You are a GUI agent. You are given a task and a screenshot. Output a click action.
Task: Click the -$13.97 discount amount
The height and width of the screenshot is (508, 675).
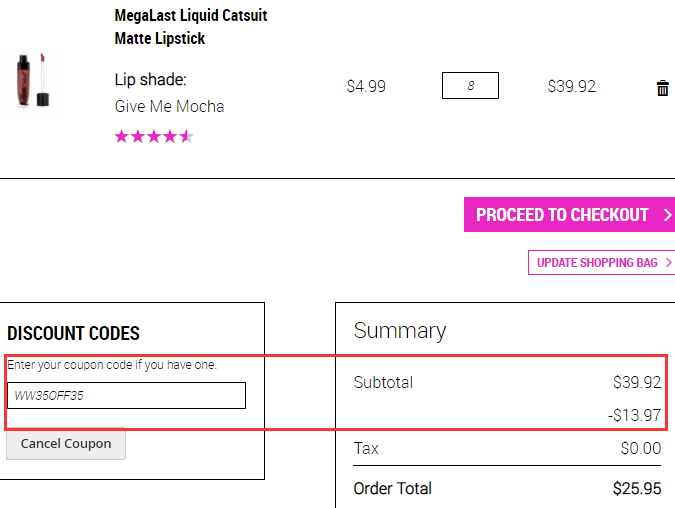point(634,415)
